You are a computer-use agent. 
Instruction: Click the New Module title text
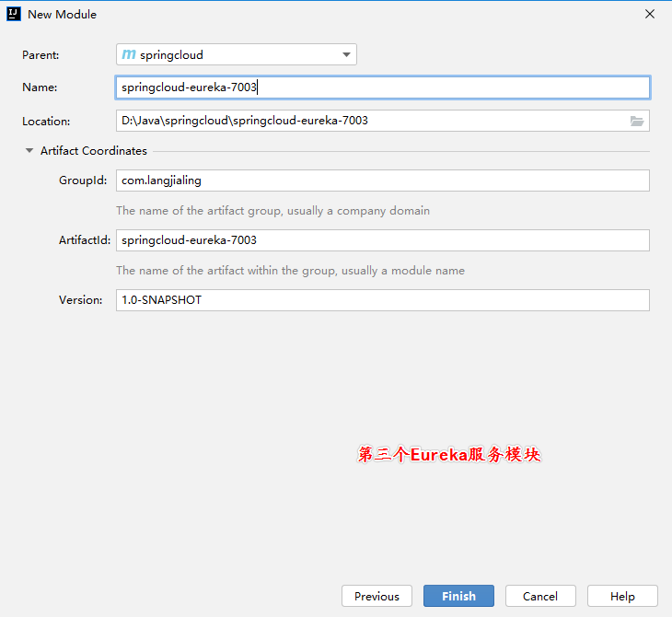tap(62, 14)
